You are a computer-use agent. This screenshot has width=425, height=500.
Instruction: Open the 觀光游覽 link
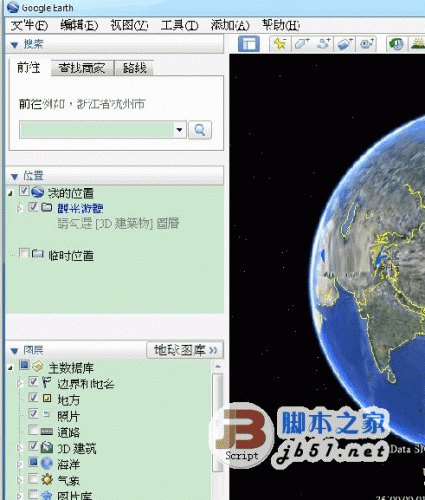tap(80, 208)
